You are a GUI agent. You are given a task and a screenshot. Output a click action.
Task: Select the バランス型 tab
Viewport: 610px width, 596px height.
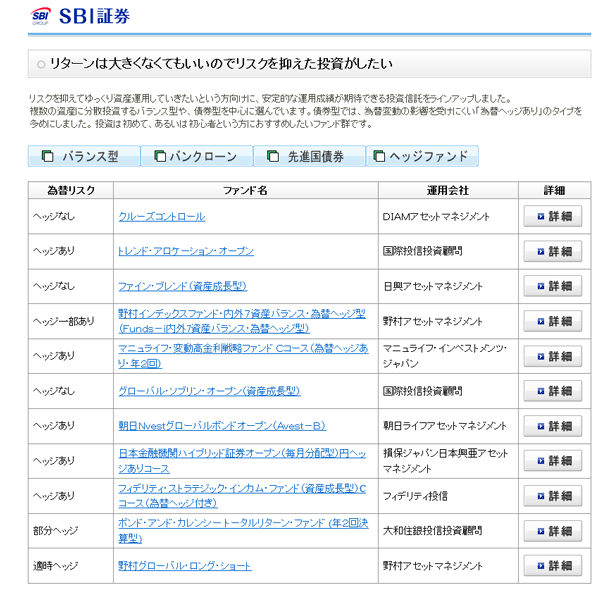click(x=84, y=156)
